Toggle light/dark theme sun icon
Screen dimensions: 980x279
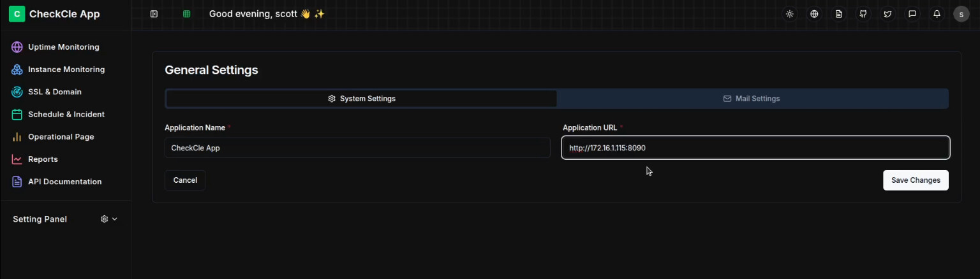[790, 13]
